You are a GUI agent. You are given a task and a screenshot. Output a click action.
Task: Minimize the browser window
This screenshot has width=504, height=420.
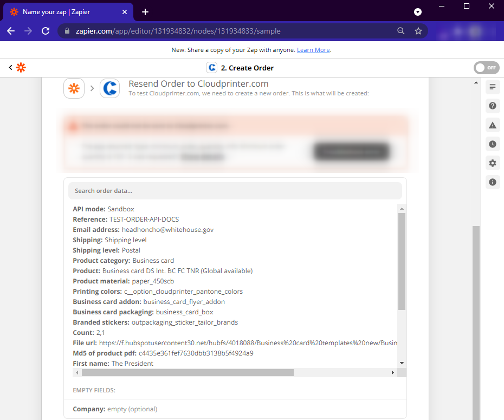(x=442, y=6)
